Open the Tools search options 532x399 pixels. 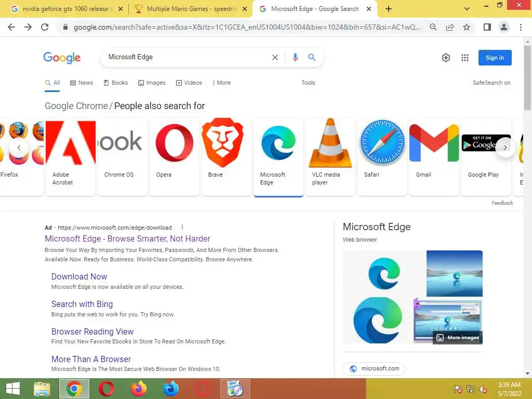(x=308, y=83)
